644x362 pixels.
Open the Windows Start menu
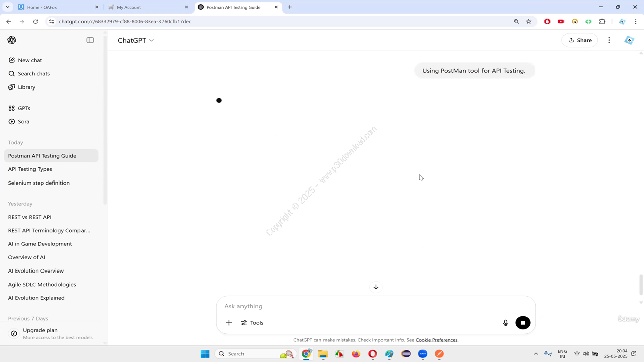[x=205, y=354]
